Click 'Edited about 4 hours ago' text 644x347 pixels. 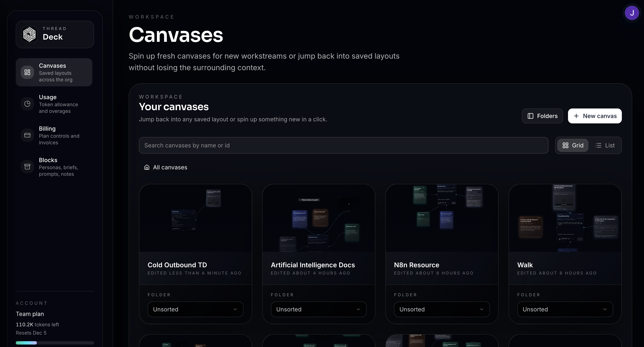coord(310,273)
